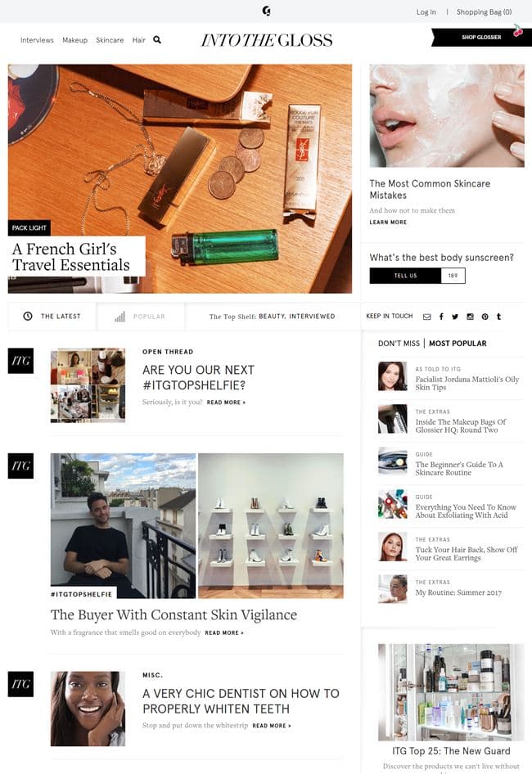Open the Interviews menu item
Image resolution: width=532 pixels, height=774 pixels.
tap(37, 40)
